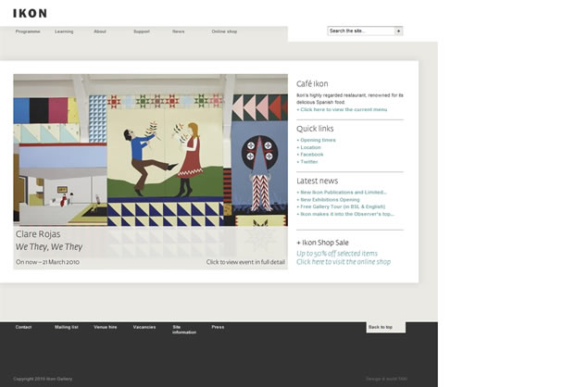Open the Programme menu
The image size is (588, 387).
click(x=28, y=31)
